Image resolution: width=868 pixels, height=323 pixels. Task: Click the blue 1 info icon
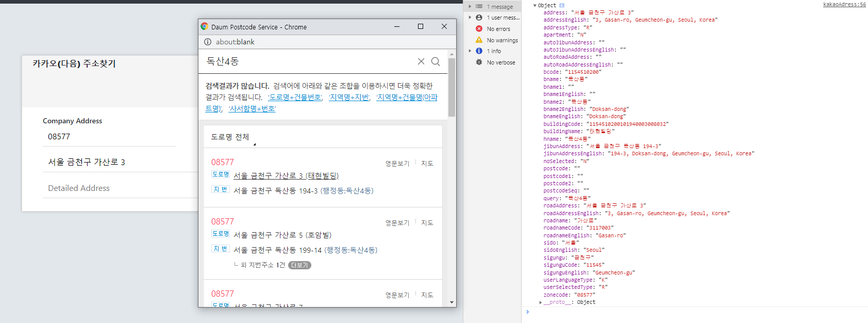[479, 51]
